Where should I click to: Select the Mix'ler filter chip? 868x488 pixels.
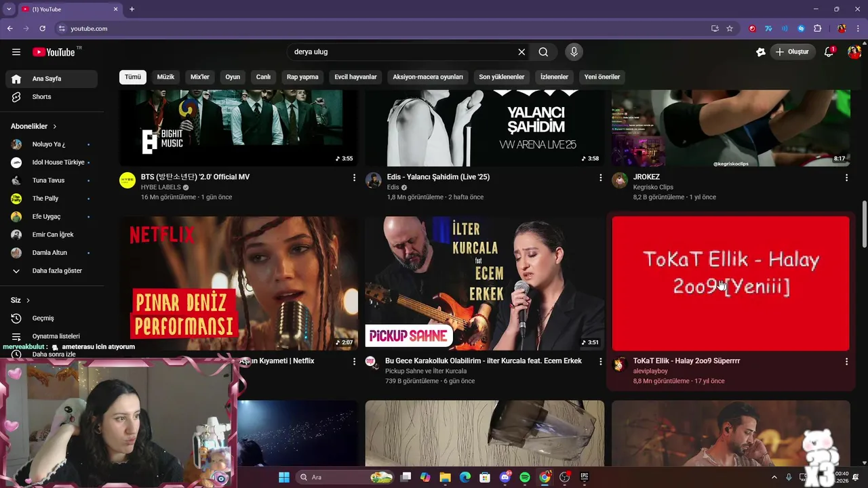point(200,77)
